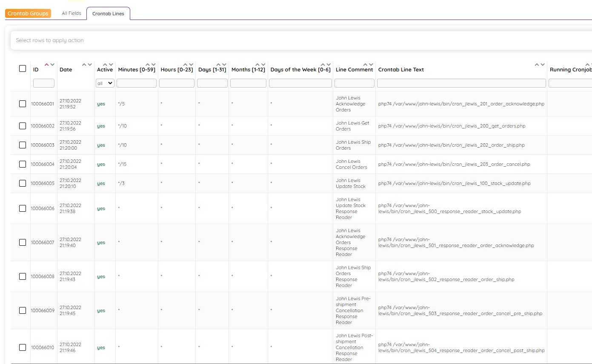Sort Line Comment column descending arrow

pos(371,65)
